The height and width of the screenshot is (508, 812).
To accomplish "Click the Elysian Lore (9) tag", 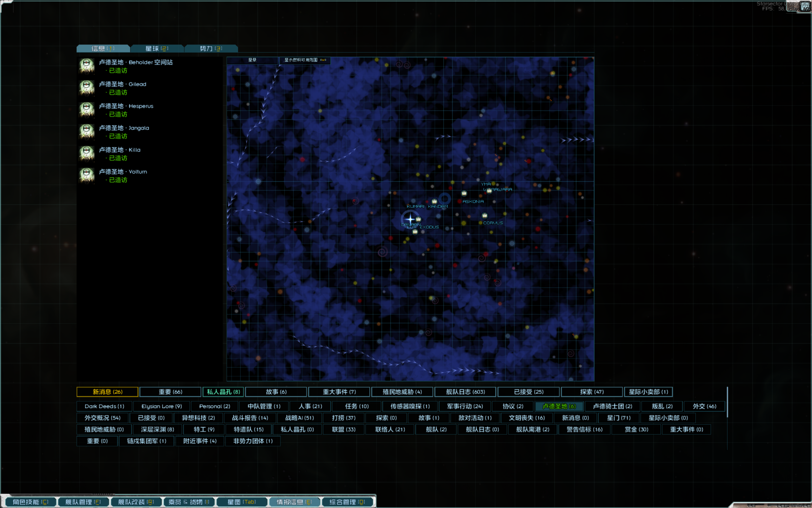I will [x=162, y=406].
